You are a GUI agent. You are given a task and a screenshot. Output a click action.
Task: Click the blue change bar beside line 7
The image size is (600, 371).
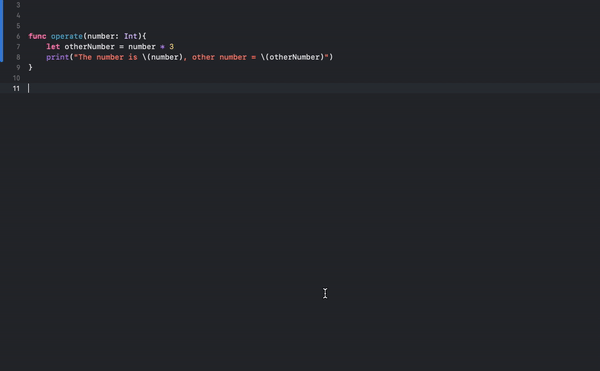(x=2, y=47)
